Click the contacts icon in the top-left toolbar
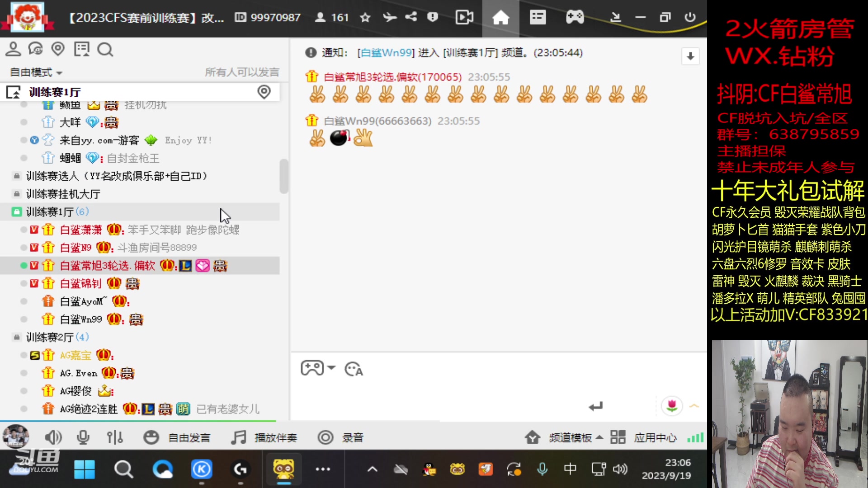The height and width of the screenshot is (488, 868). point(13,49)
